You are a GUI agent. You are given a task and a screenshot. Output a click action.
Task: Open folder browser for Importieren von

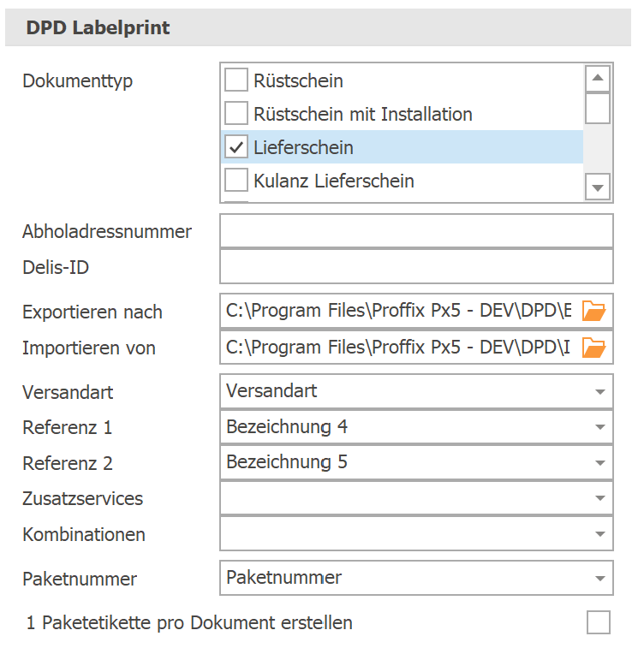(593, 348)
